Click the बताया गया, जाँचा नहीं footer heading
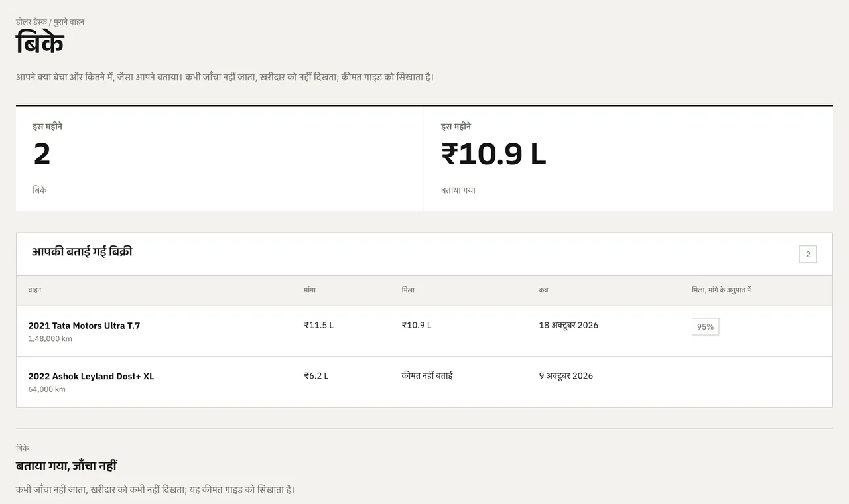This screenshot has height=504, width=849. coord(66,466)
